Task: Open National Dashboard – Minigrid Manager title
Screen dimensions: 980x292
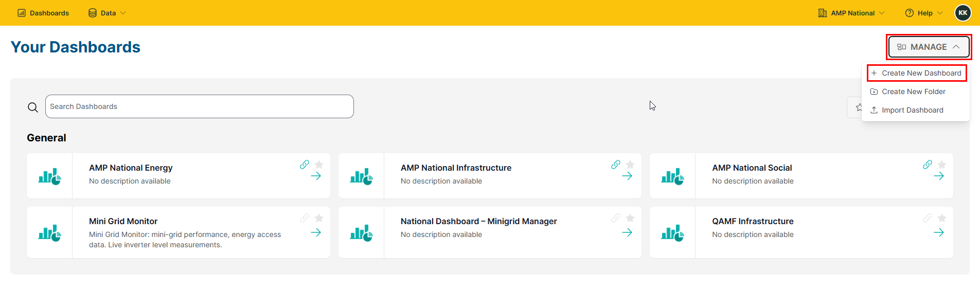Action: coord(478,221)
